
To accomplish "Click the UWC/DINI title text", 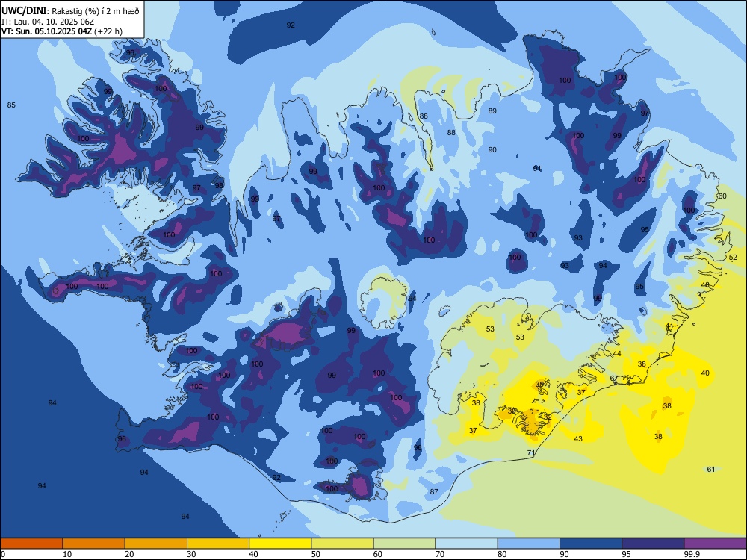I will pos(24,10).
